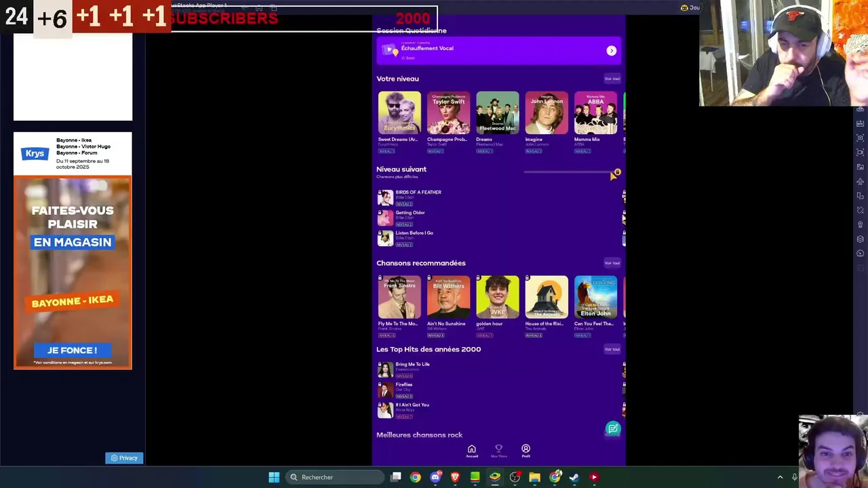The height and width of the screenshot is (488, 868).
Task: Open the Mes Titres trophy tab
Action: (x=498, y=451)
